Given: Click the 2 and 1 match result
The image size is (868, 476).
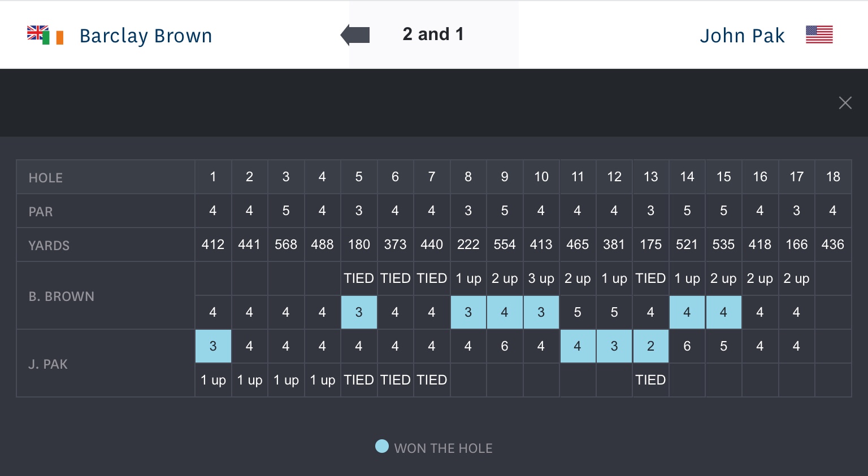Looking at the screenshot, I should click(433, 34).
